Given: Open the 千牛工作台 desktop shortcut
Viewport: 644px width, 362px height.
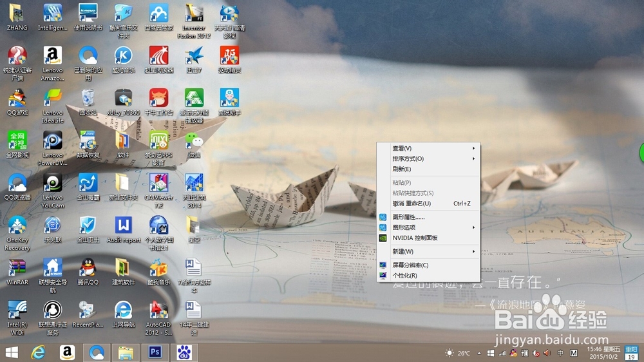Looking at the screenshot, I should (158, 102).
